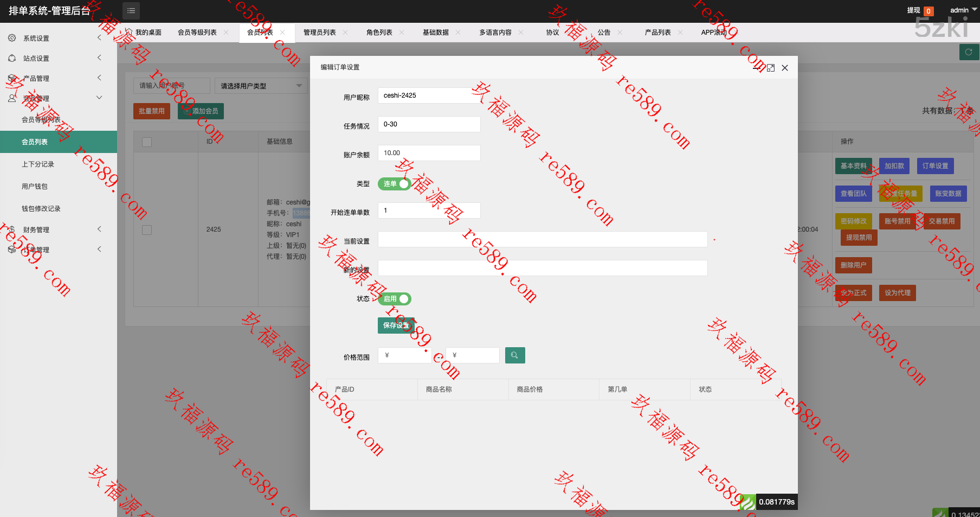This screenshot has width=980, height=517.
Task: Open 上下分记录 in the sidebar
Action: click(38, 164)
